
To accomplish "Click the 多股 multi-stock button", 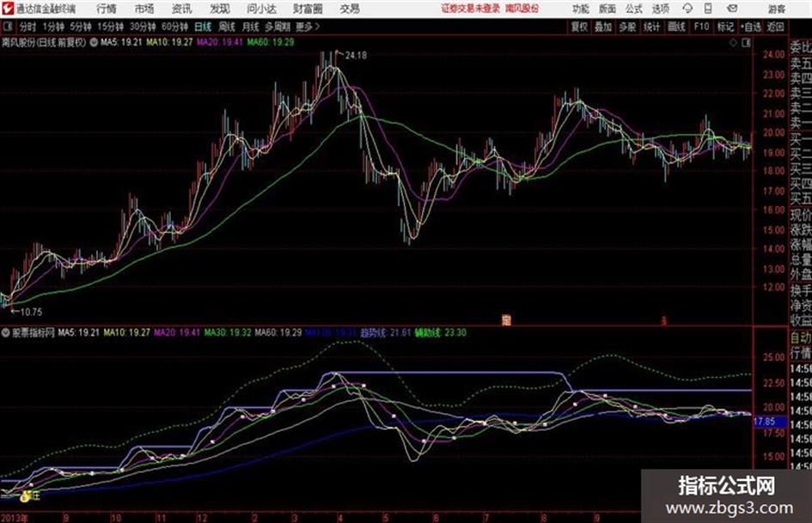I will tap(627, 27).
